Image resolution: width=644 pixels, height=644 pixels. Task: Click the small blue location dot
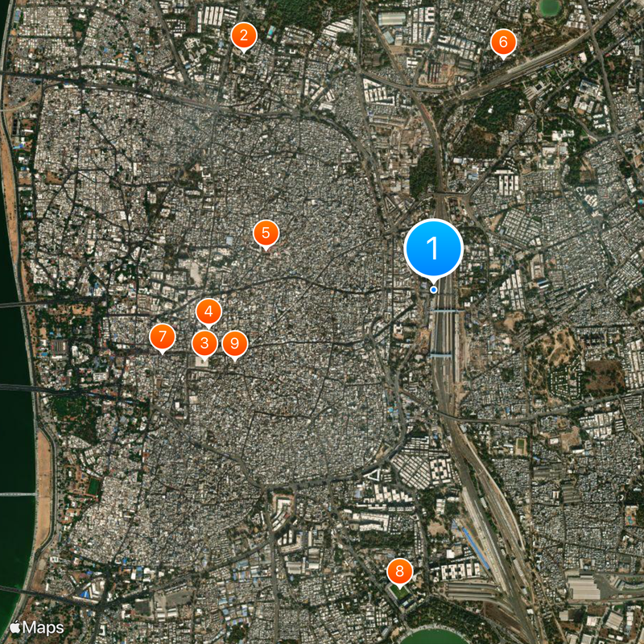tap(433, 290)
